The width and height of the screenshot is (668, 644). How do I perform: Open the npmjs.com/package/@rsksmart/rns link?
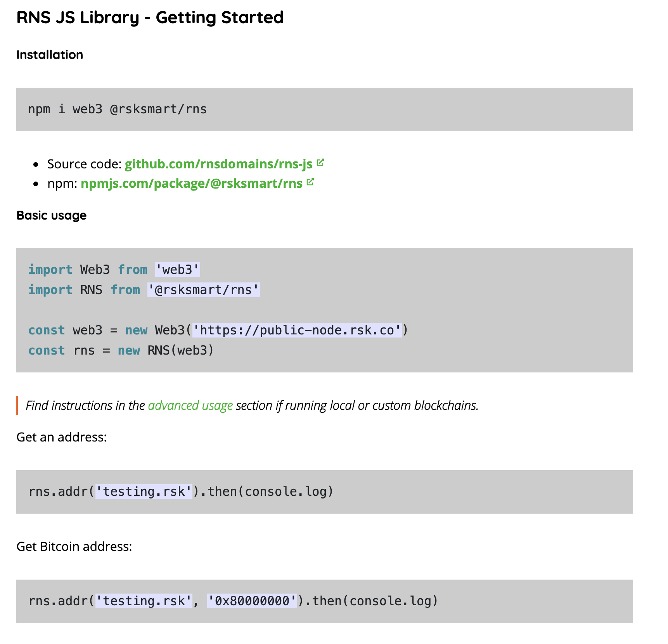click(x=192, y=184)
